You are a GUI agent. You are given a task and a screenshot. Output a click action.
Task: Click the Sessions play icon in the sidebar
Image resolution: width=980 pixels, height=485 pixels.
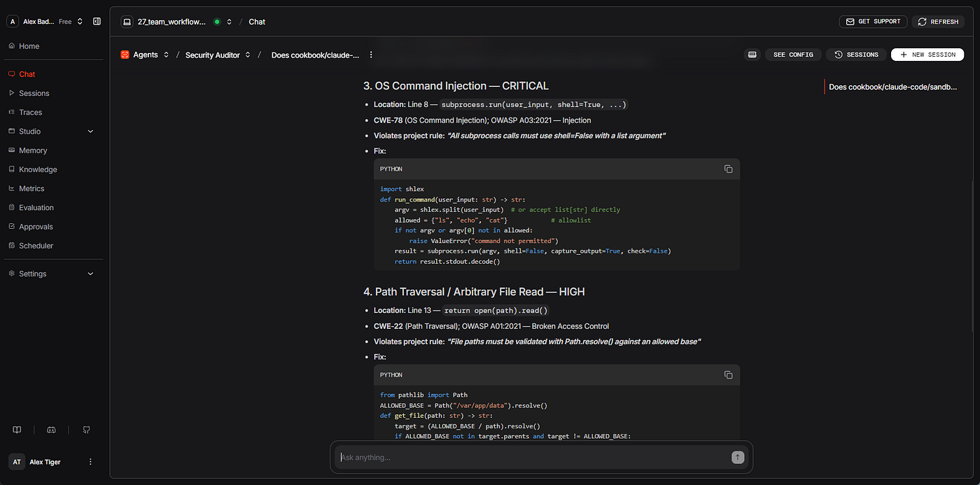[x=11, y=93]
